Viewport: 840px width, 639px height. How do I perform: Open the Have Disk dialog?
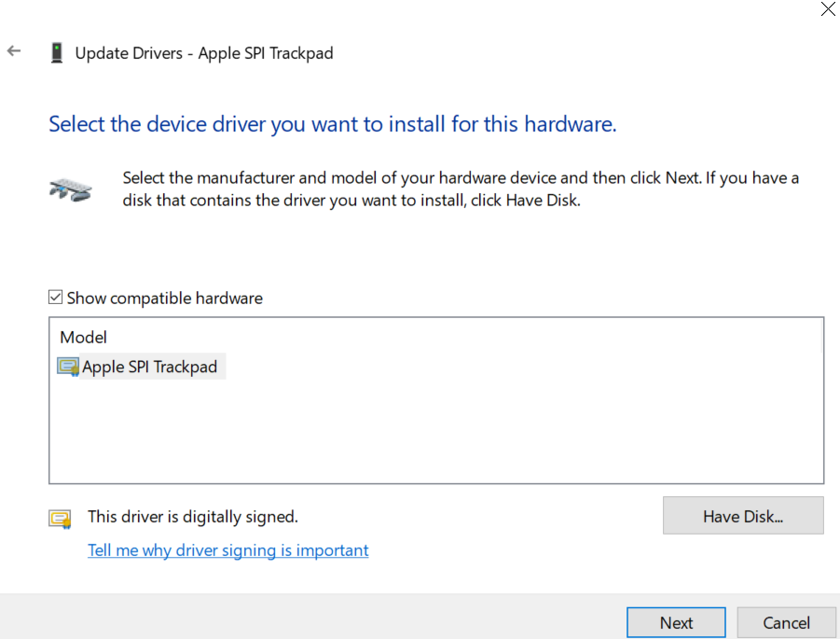(742, 516)
